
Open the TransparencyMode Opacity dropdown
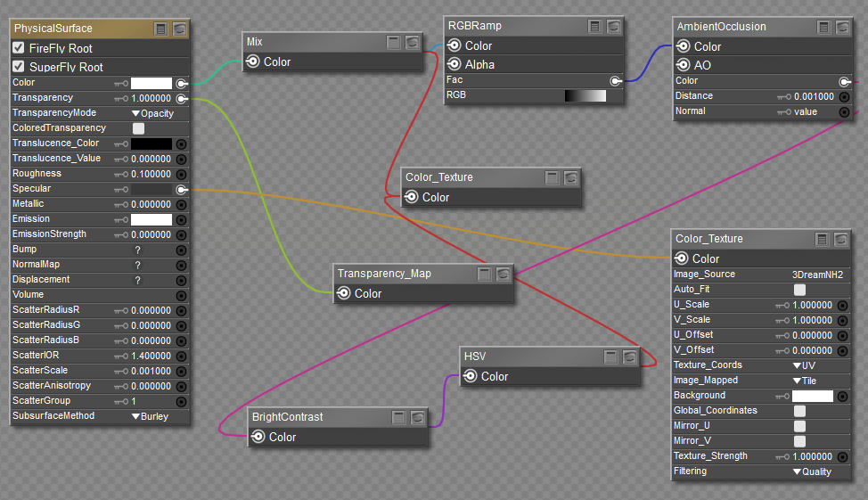coord(152,113)
